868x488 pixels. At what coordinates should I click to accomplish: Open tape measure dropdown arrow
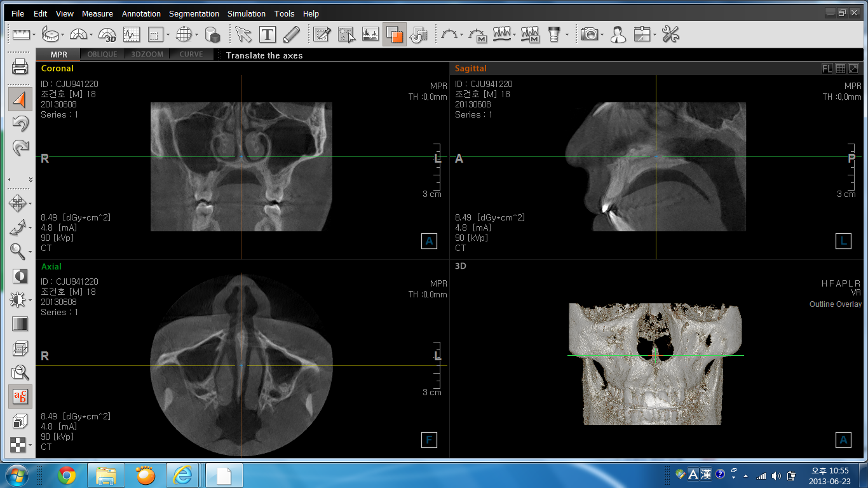pyautogui.click(x=63, y=35)
